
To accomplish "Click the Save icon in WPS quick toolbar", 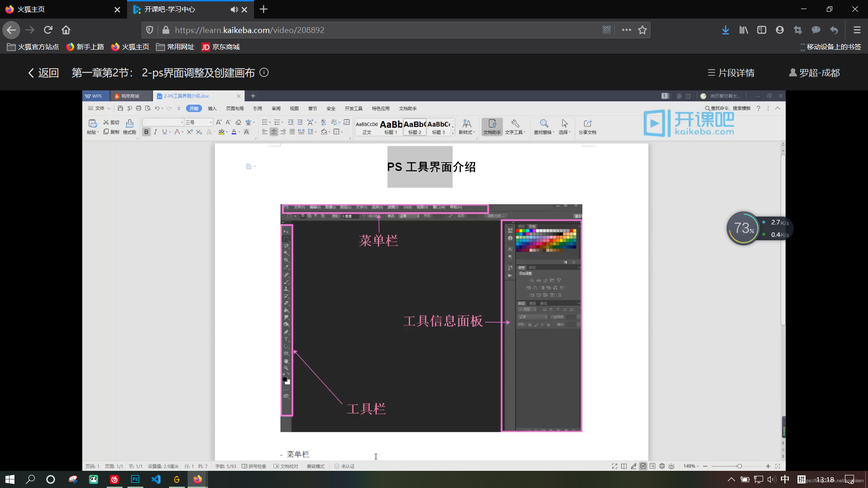I will point(120,108).
